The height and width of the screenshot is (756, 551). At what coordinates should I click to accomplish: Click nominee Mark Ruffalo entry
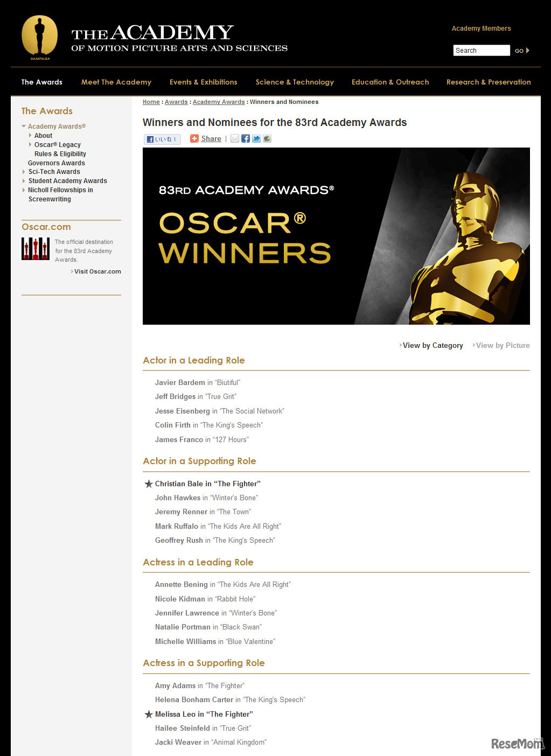218,526
